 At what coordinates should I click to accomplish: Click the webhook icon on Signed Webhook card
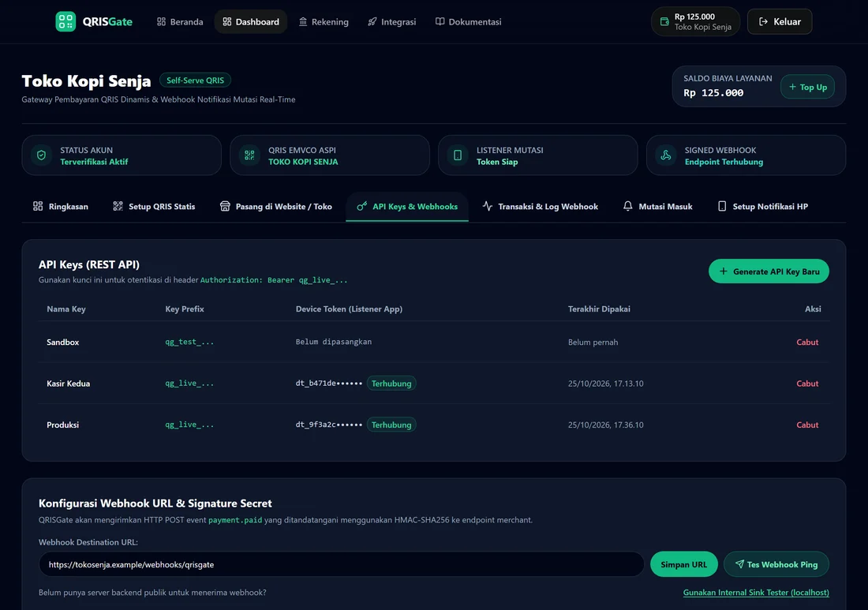pos(666,155)
